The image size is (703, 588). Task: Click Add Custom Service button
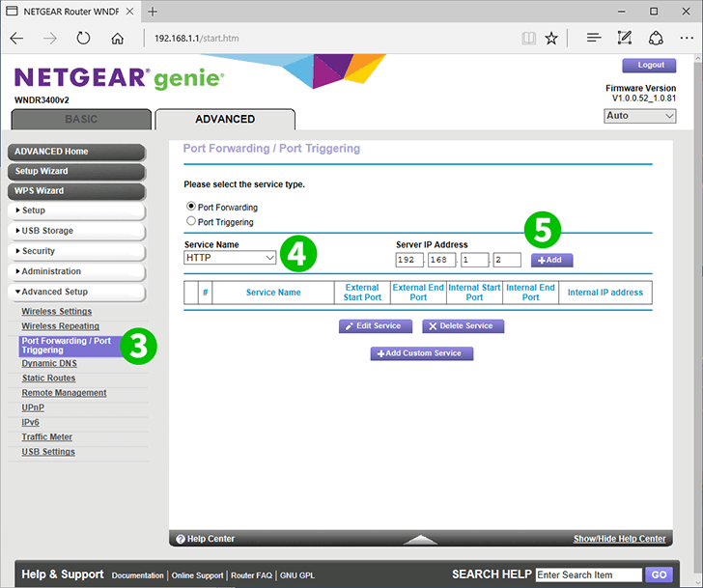pos(421,353)
